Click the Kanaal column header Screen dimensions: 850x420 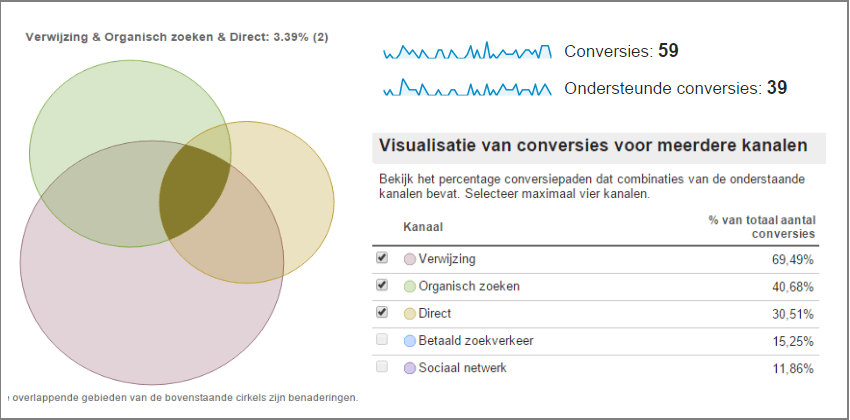[423, 227]
